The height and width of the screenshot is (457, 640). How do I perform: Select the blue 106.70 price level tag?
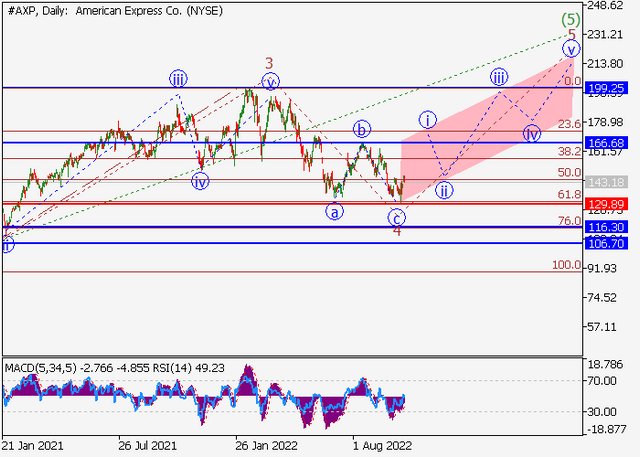point(606,244)
